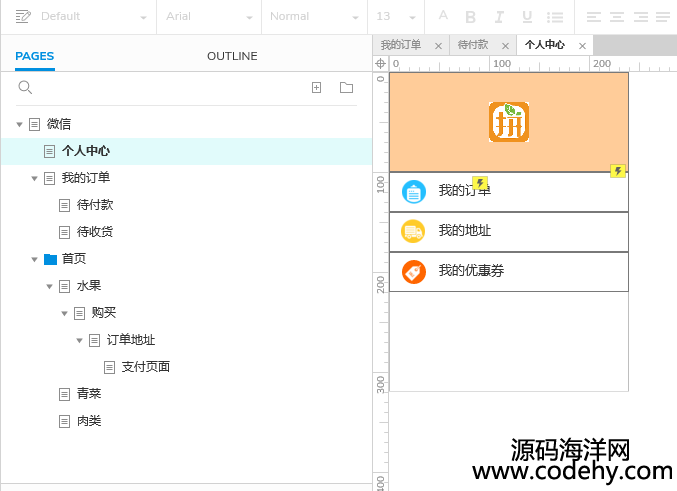Select the orange 拼 logo image
Screen dimensions: 677x491
click(509, 122)
